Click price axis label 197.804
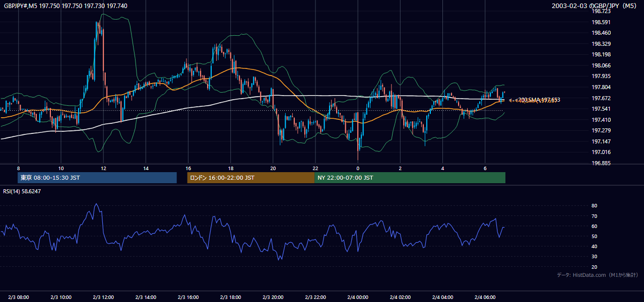The image size is (644, 302). 601,87
